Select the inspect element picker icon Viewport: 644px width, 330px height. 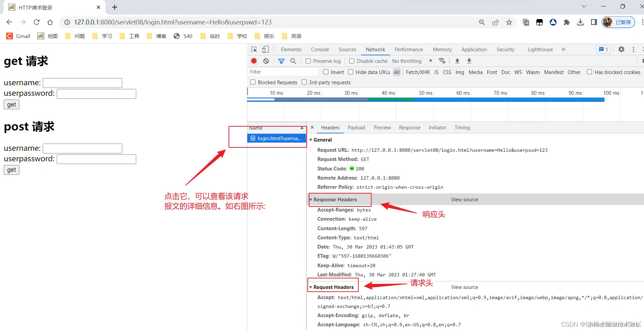coord(254,50)
